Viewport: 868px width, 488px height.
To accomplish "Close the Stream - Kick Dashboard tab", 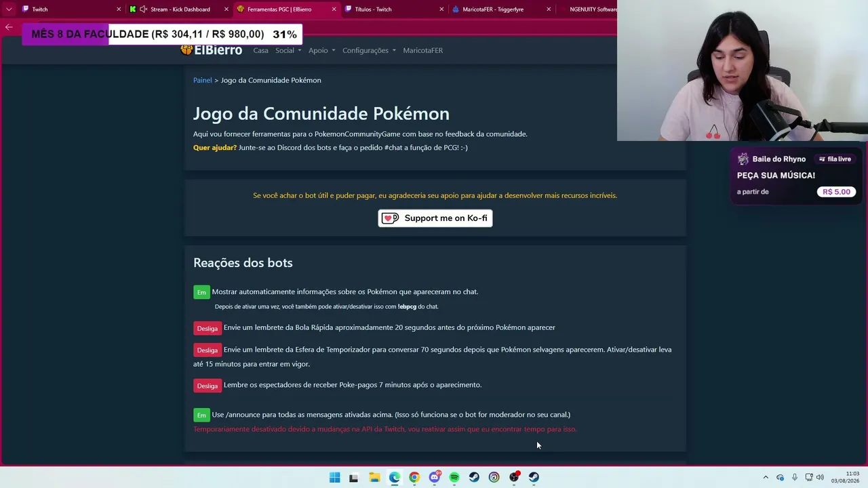I will (x=226, y=9).
